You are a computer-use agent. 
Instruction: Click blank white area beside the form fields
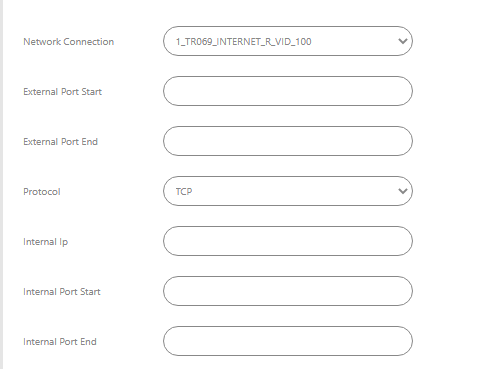point(445,184)
